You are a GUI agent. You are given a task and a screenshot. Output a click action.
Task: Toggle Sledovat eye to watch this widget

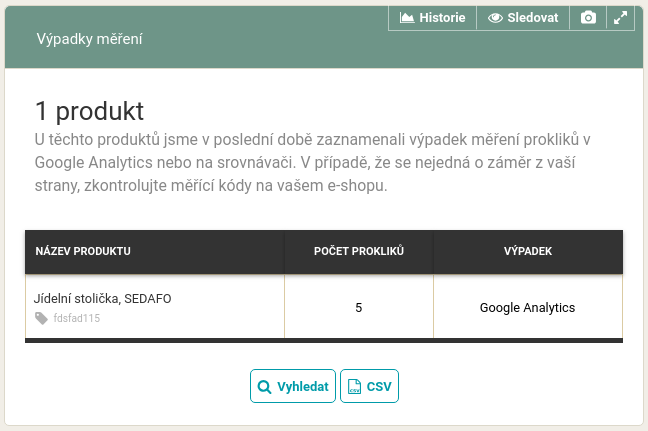[522, 18]
